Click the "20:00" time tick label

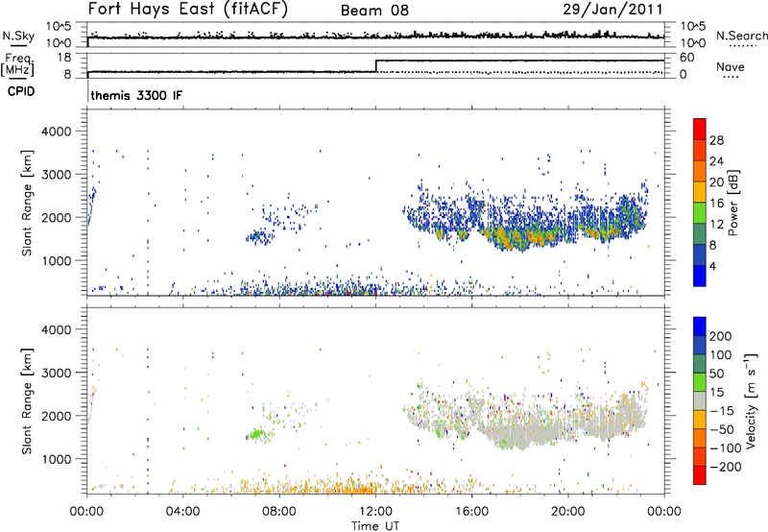(568, 511)
